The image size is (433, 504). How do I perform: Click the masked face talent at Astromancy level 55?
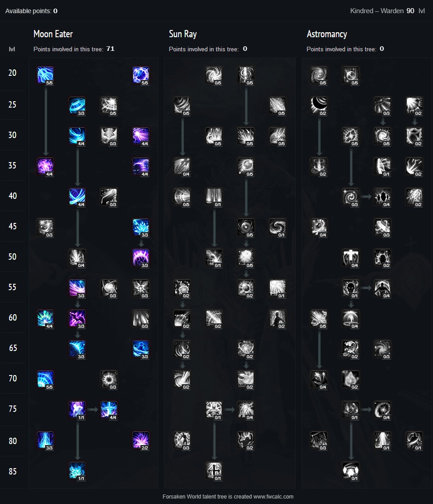coord(351,288)
